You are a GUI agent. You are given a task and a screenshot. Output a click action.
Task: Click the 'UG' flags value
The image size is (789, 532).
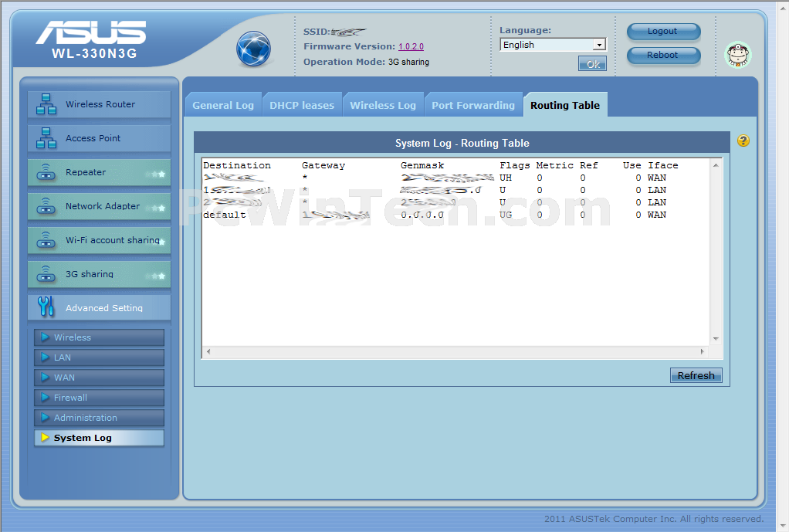tap(506, 215)
